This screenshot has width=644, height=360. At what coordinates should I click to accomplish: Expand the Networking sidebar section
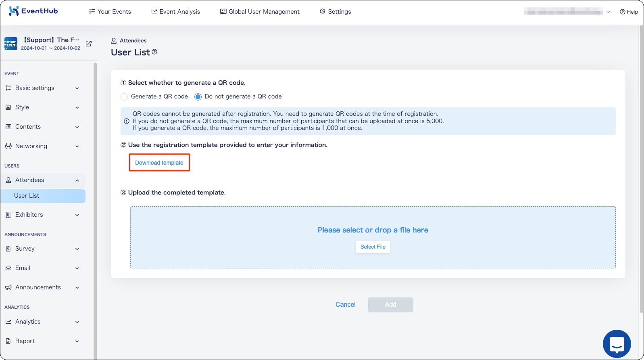tap(42, 146)
